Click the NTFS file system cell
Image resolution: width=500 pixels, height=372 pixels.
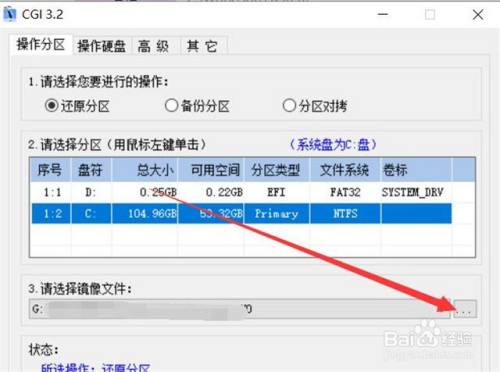pos(345,213)
